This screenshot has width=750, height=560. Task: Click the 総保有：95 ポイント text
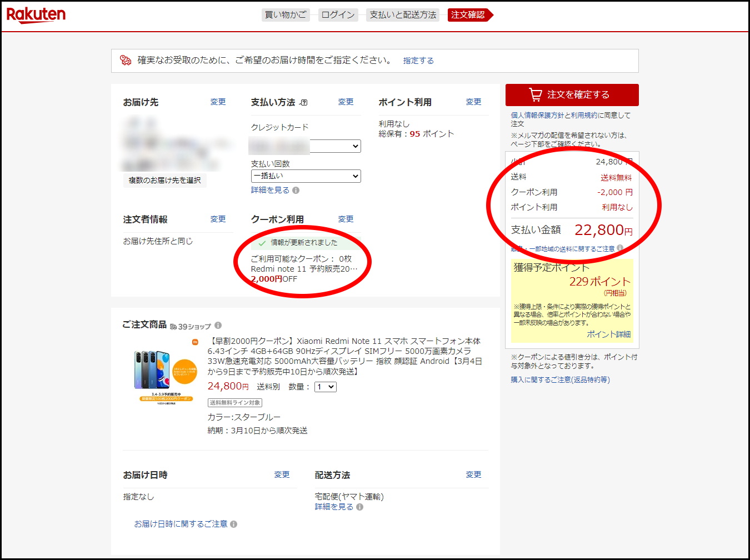tap(416, 134)
